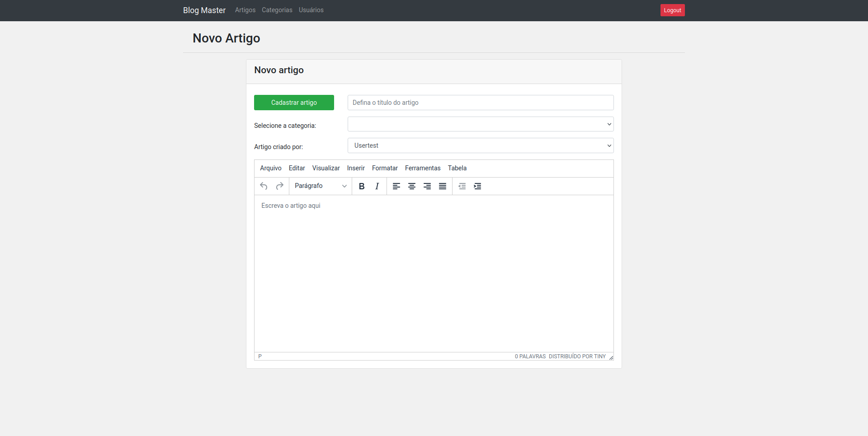Decrease the text indent
868x436 pixels.
coord(462,186)
